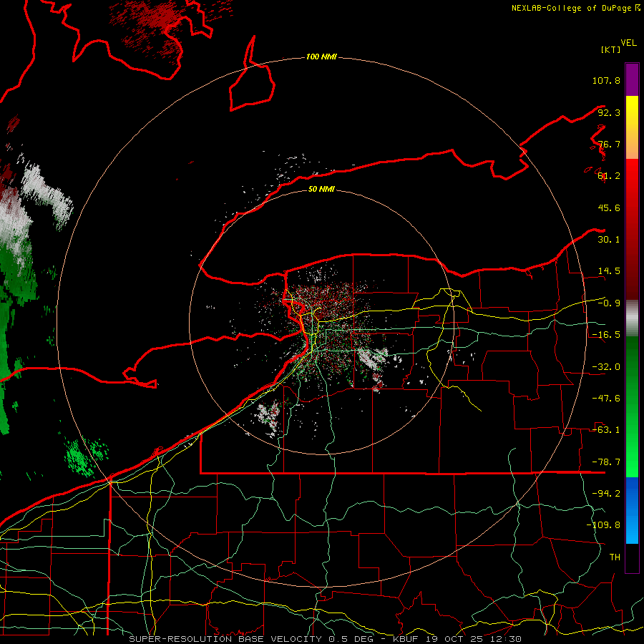Click the TH label on legend

pos(615,557)
